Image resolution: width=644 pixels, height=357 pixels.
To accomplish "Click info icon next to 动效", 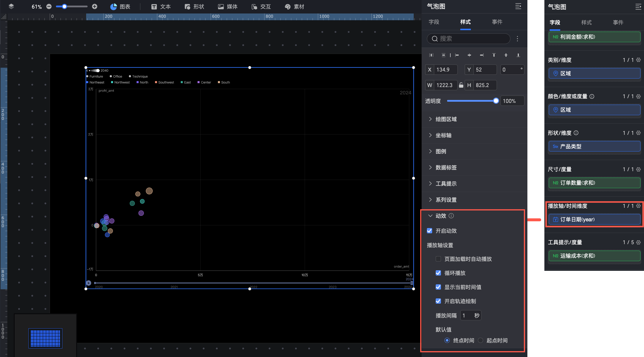I will pos(451,216).
